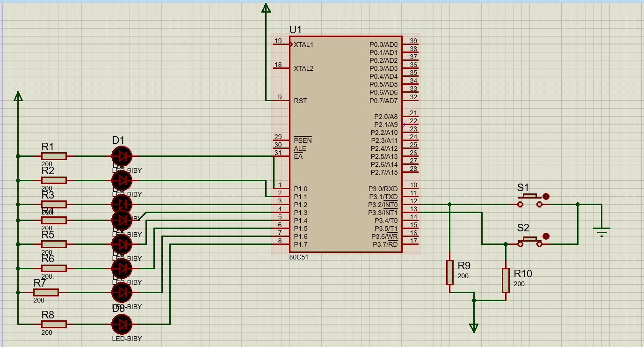Click the 200 value beside R9
Viewport: 644px width, 347px height.
click(463, 276)
